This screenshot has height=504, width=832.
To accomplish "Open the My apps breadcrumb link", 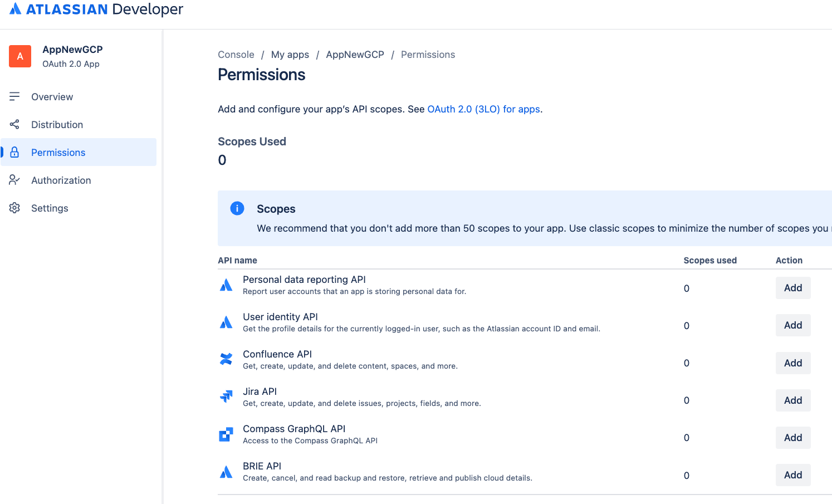I will (x=290, y=54).
